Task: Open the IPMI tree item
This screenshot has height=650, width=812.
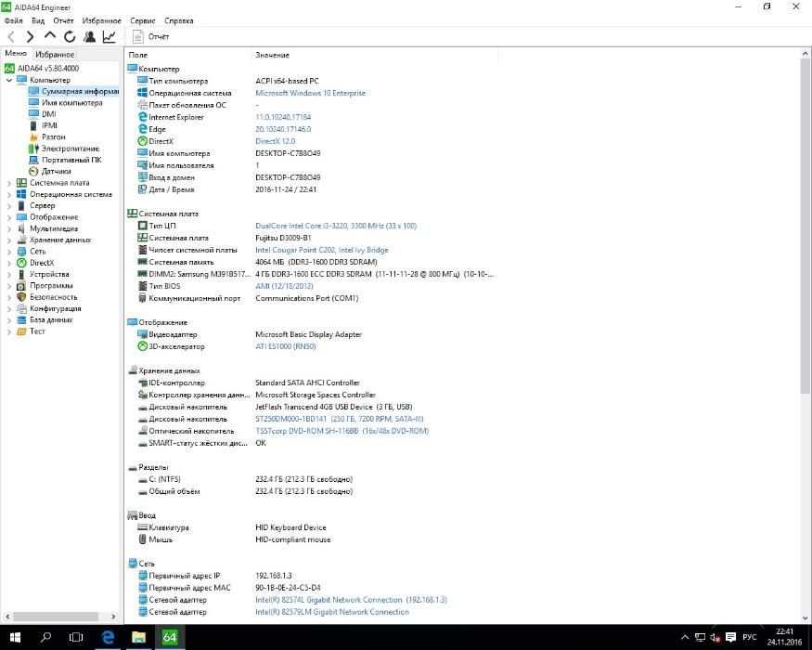Action: pos(44,125)
